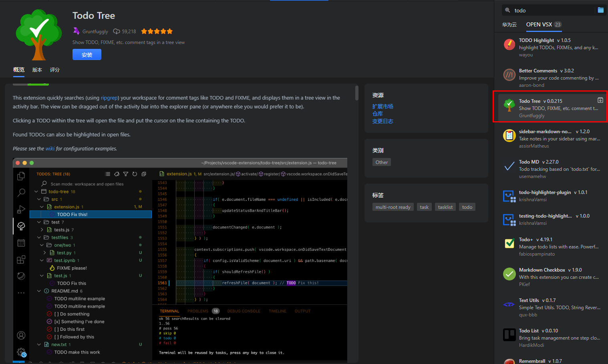Click the Gruntfuggly publisher avatar icon
This screenshot has height=364, width=608.
pyautogui.click(x=76, y=31)
